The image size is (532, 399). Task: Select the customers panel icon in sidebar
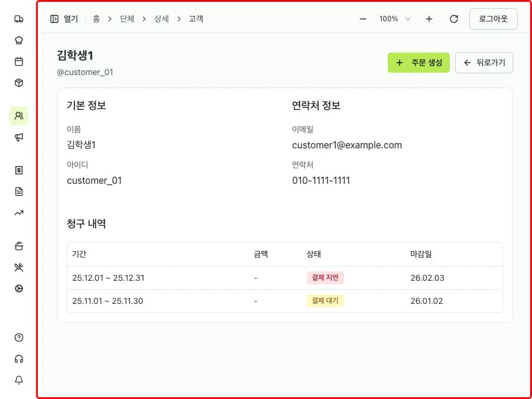tap(18, 115)
